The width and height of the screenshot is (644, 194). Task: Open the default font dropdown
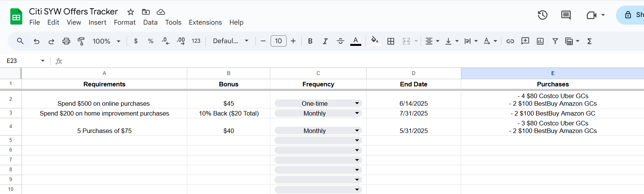click(230, 41)
